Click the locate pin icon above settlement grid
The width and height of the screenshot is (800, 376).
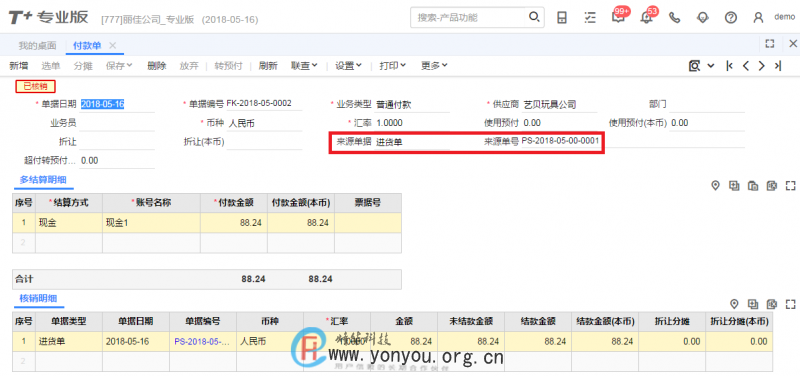pyautogui.click(x=715, y=186)
